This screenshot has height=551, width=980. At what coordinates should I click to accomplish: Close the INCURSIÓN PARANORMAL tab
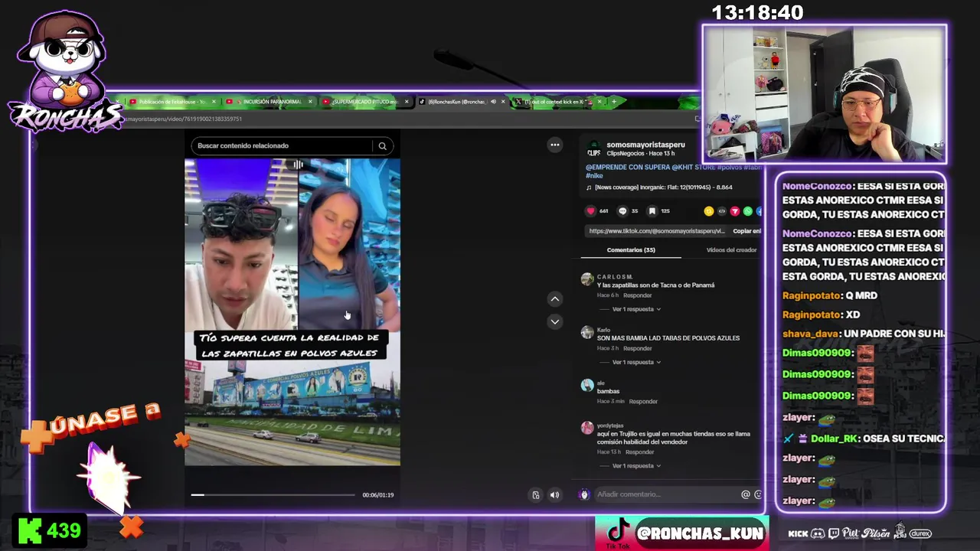tap(310, 102)
